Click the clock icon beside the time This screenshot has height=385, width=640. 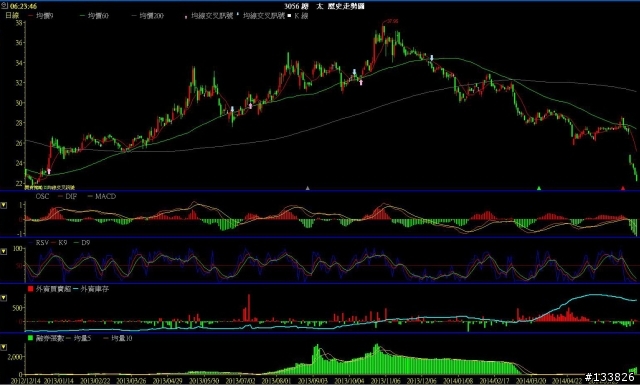tap(4, 6)
